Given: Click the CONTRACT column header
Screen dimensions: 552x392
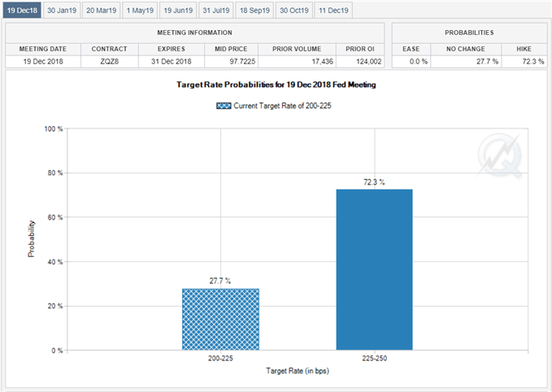Looking at the screenshot, I should click(x=110, y=49).
